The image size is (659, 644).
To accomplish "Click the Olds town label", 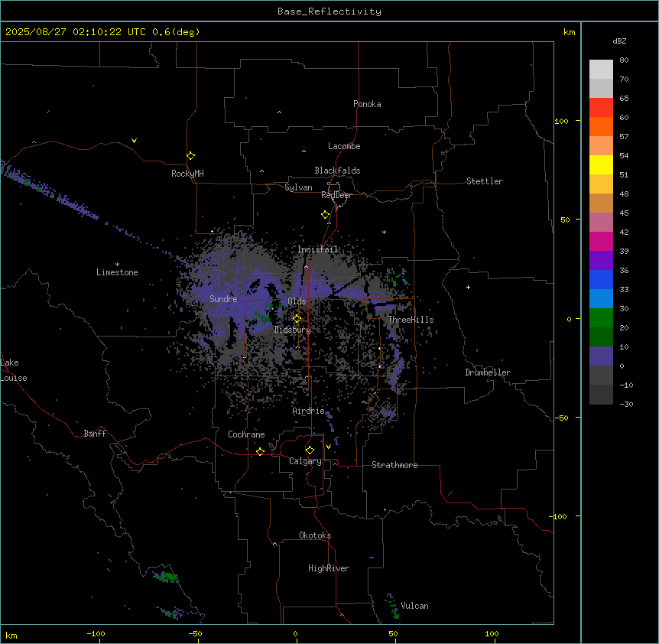I will click(x=297, y=301).
